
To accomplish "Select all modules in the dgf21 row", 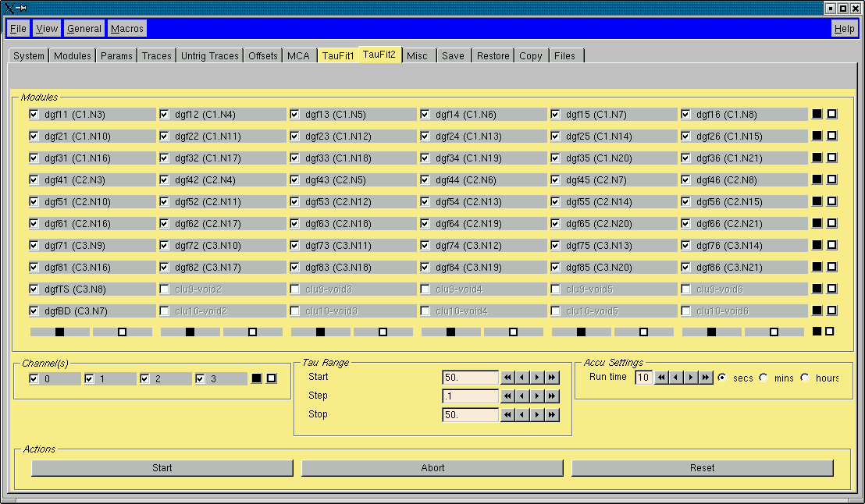I will pos(817,136).
